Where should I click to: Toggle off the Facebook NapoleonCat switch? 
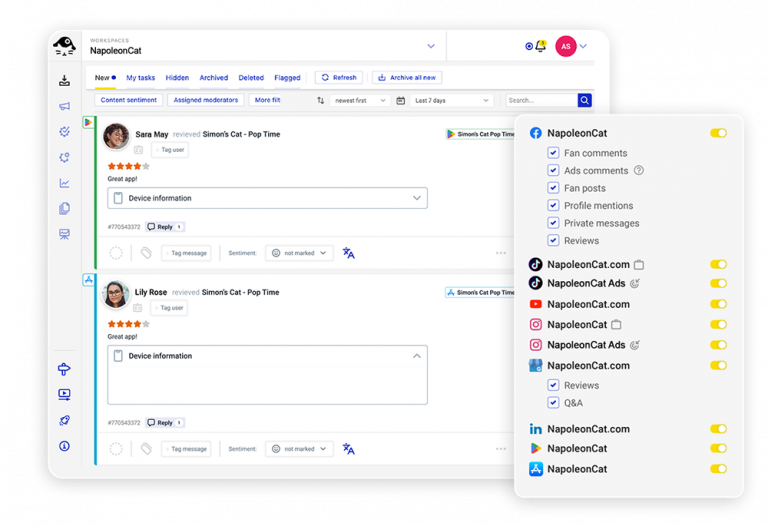pyautogui.click(x=719, y=133)
